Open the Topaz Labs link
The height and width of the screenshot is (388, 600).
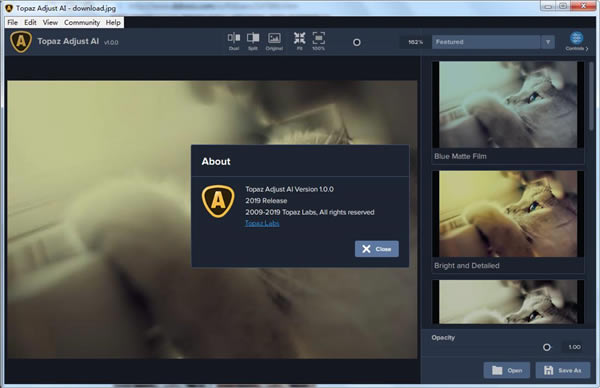click(x=262, y=223)
